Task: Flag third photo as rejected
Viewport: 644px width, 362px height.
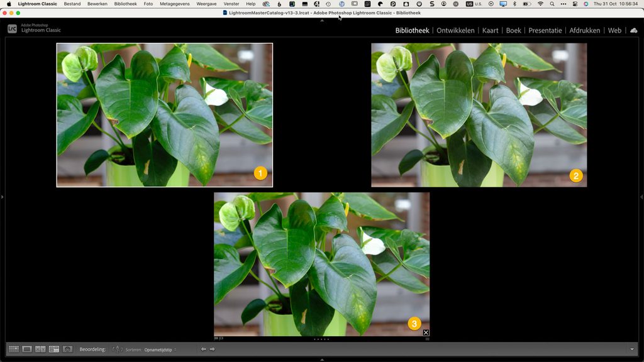Action: point(221,339)
